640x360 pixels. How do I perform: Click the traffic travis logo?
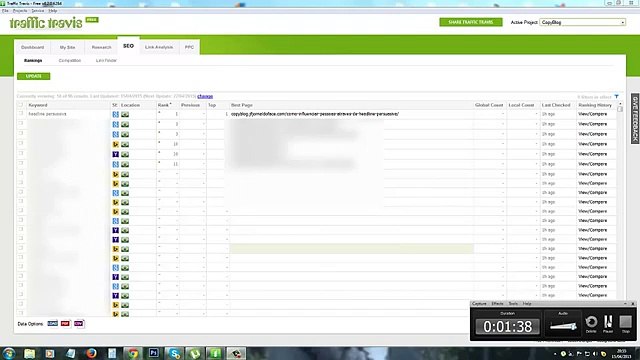click(x=53, y=23)
